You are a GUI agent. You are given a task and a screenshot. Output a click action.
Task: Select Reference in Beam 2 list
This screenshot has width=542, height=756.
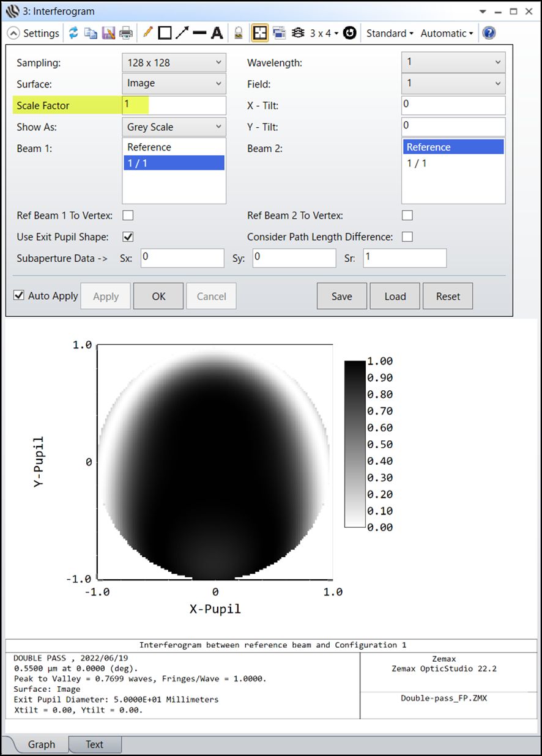pos(453,147)
